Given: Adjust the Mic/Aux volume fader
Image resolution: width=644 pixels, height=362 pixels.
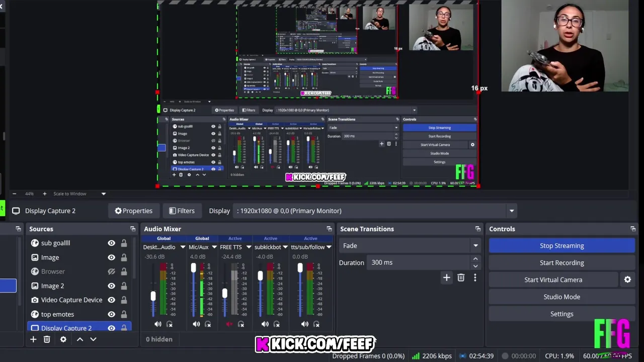Looking at the screenshot, I should click(193, 268).
